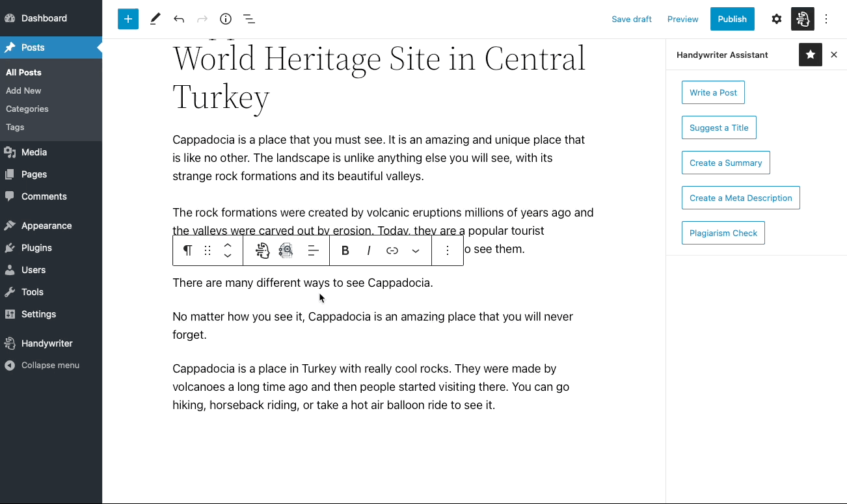Move block up with the up chevron
Screen dimensions: 847x504
pos(228,245)
